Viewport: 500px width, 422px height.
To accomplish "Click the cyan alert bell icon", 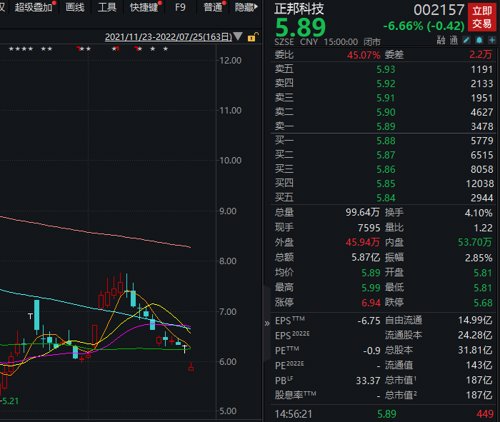I will coord(479,40).
